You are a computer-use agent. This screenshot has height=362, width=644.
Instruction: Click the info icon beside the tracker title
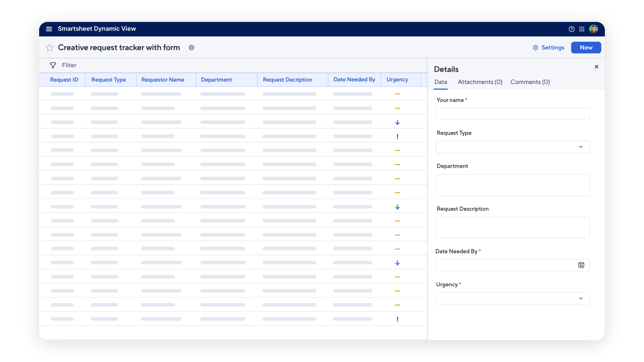[191, 47]
